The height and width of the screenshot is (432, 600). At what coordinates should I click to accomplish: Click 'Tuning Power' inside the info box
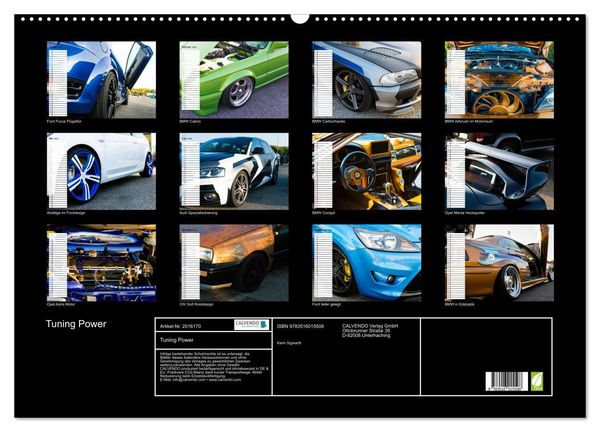tap(176, 340)
